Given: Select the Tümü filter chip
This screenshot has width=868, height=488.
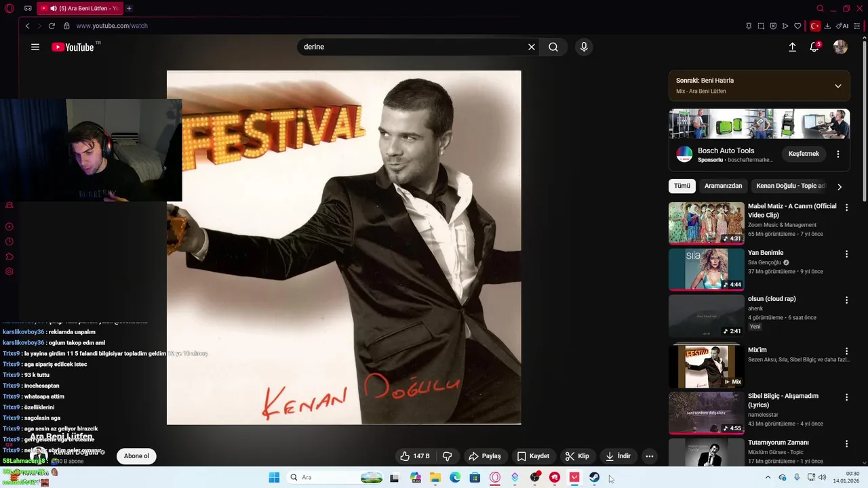Looking at the screenshot, I should click(x=682, y=186).
